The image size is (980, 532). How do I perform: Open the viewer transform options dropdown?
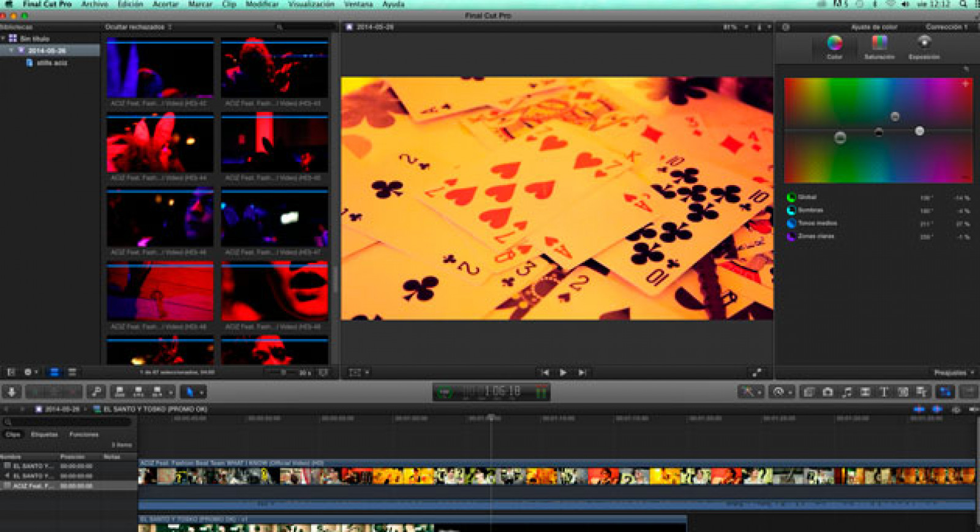tap(359, 372)
